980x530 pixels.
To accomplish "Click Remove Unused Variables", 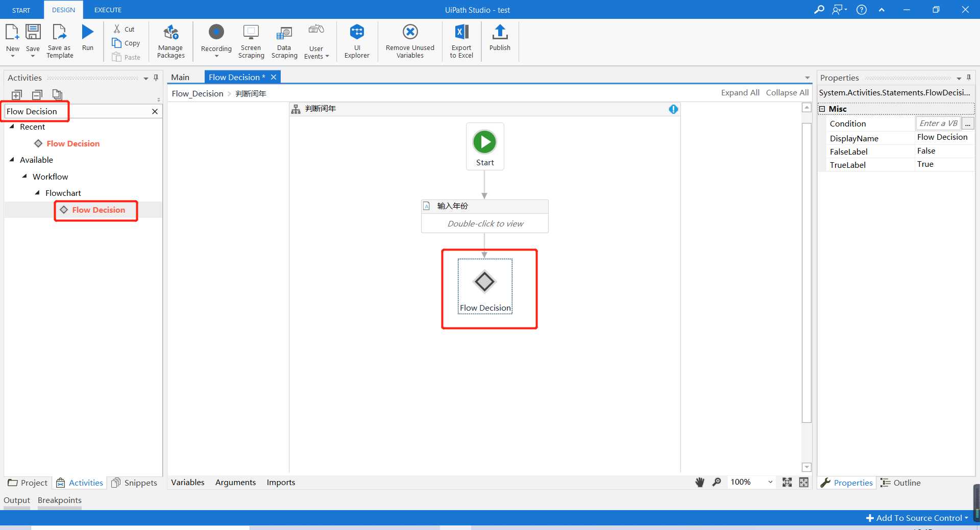I will click(x=410, y=42).
